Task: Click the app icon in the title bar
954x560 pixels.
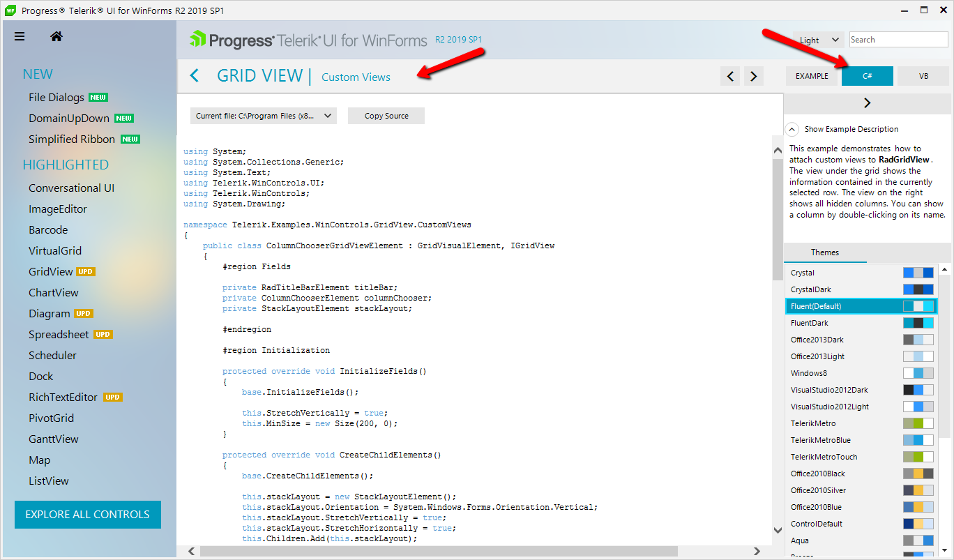Action: [11, 10]
